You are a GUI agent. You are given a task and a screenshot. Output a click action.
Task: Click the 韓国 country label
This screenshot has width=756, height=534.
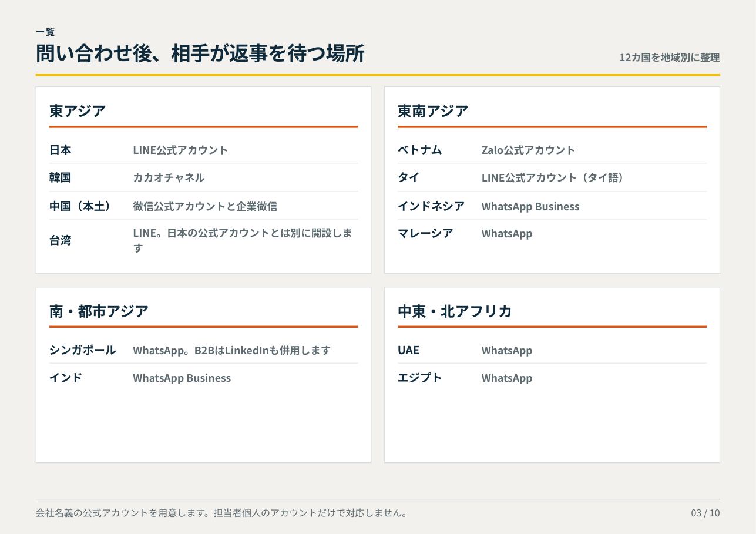(61, 177)
